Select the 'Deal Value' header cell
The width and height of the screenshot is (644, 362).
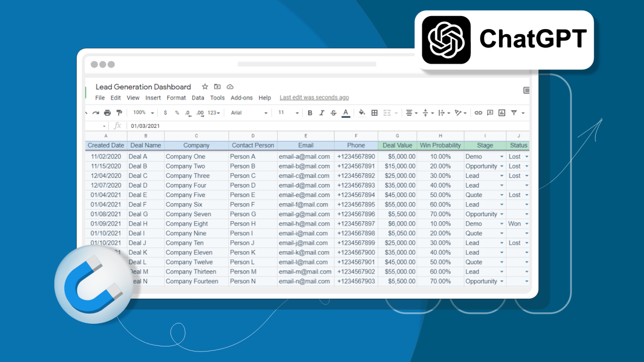tap(397, 145)
